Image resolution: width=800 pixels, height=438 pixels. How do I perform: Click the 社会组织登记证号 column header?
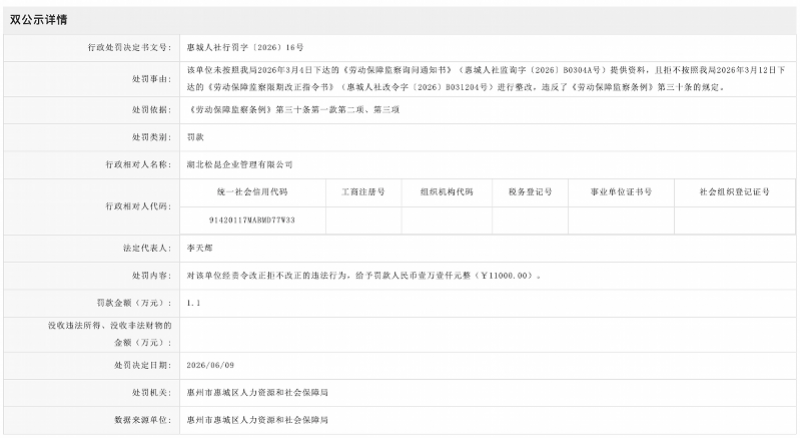point(735,192)
